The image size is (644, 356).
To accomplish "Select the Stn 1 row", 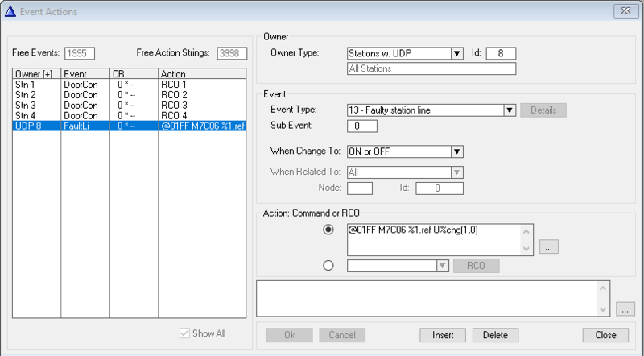I will (129, 85).
